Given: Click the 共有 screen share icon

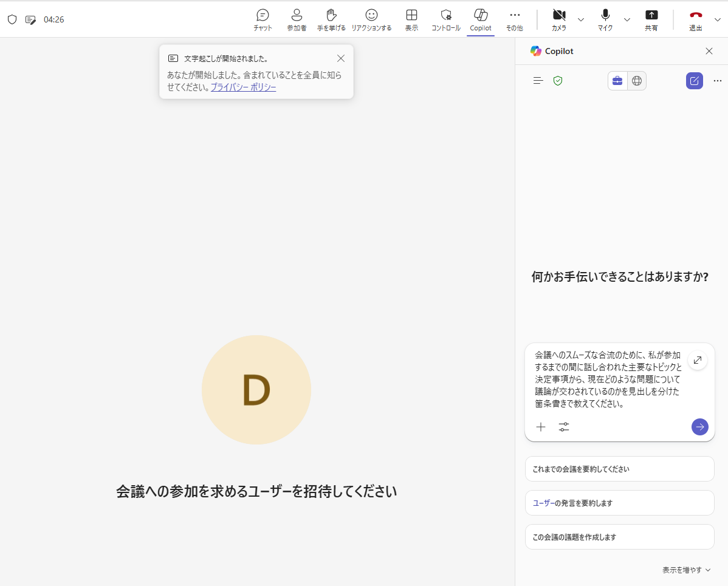Looking at the screenshot, I should [x=651, y=19].
